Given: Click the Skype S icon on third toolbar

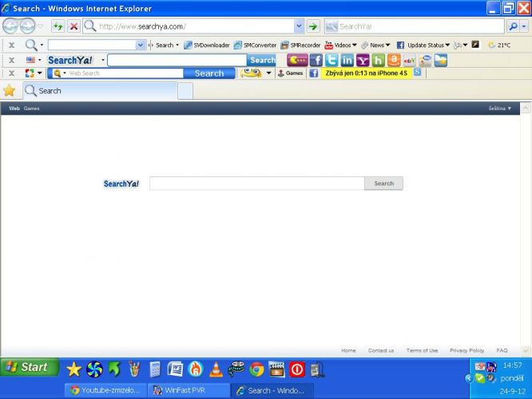Looking at the screenshot, I should 417,72.
